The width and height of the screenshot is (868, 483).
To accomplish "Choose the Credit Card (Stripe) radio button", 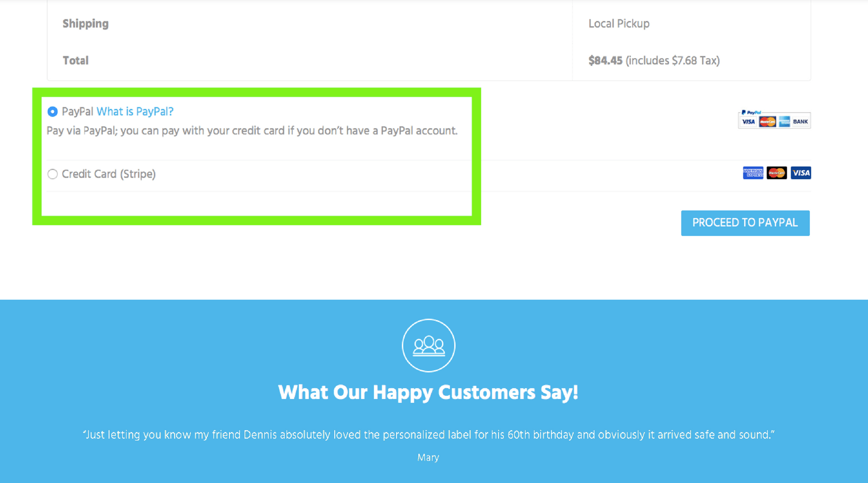I will click(53, 174).
